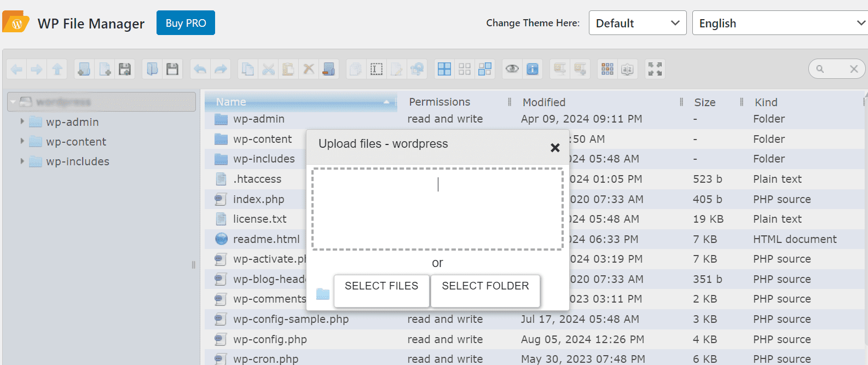Image resolution: width=868 pixels, height=365 pixels.
Task: Create a new folder via toolbar icon
Action: point(84,69)
